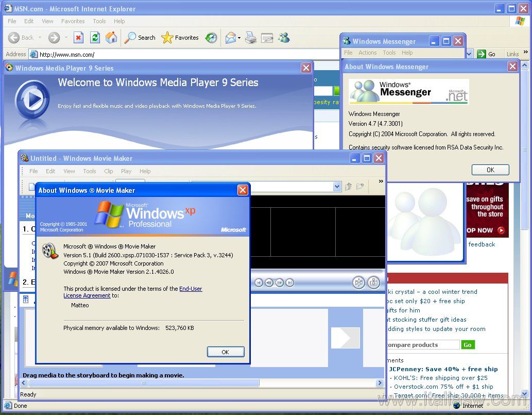Click the MSN feedback link
532x415 pixels.
coord(482,244)
